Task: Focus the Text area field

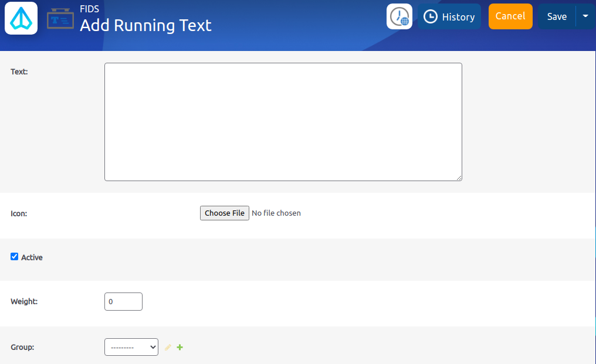Action: point(283,122)
